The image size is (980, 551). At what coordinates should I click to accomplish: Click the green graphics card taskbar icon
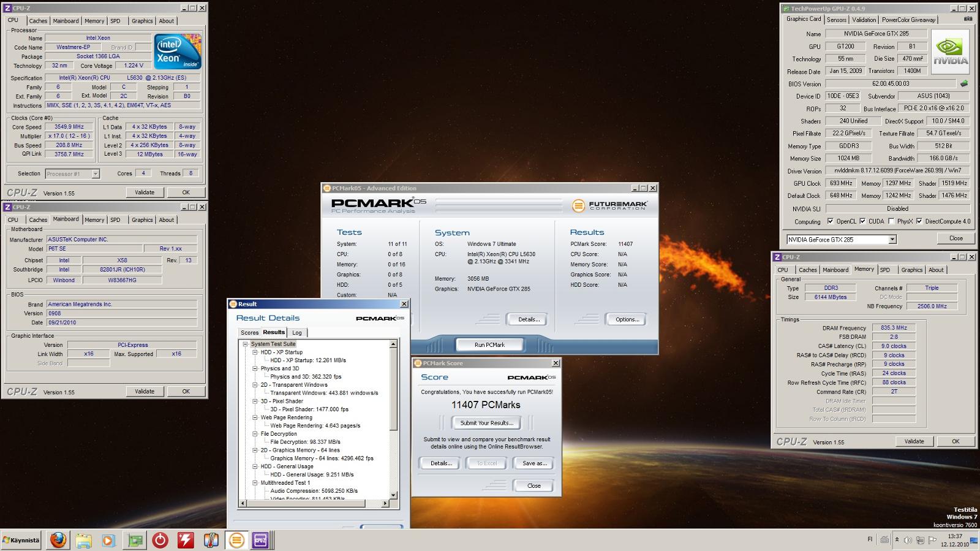coord(135,540)
